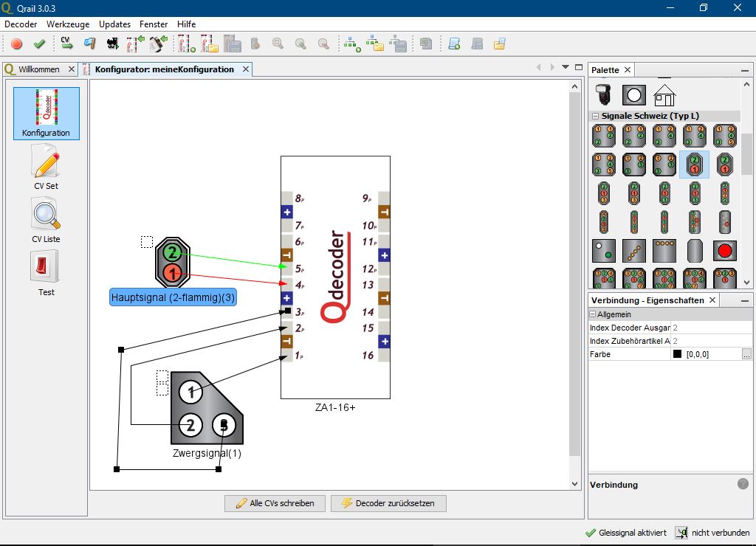
Task: Select the Hauptsignal (2-flammig)(3) label
Action: coord(173,297)
